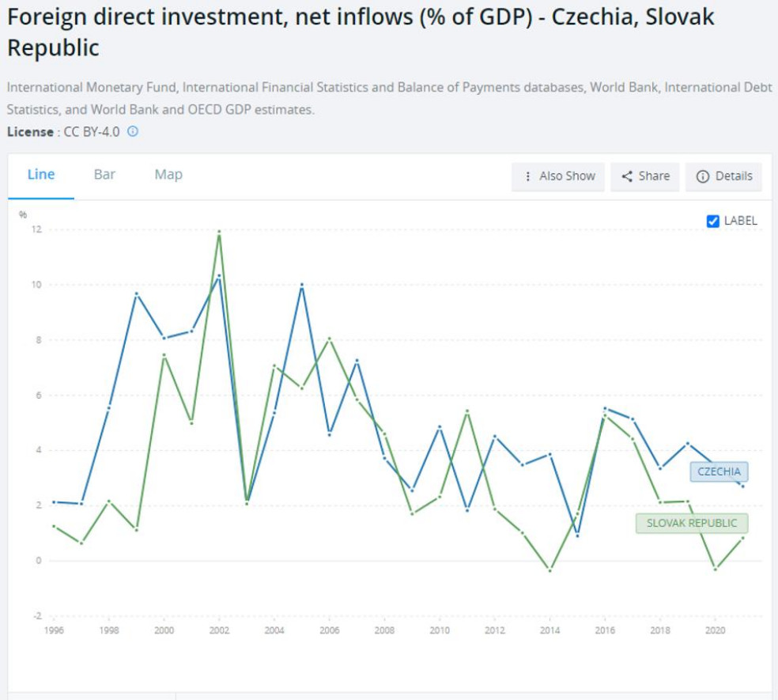
Task: Click the 2010 x-axis year label
Action: [x=439, y=630]
